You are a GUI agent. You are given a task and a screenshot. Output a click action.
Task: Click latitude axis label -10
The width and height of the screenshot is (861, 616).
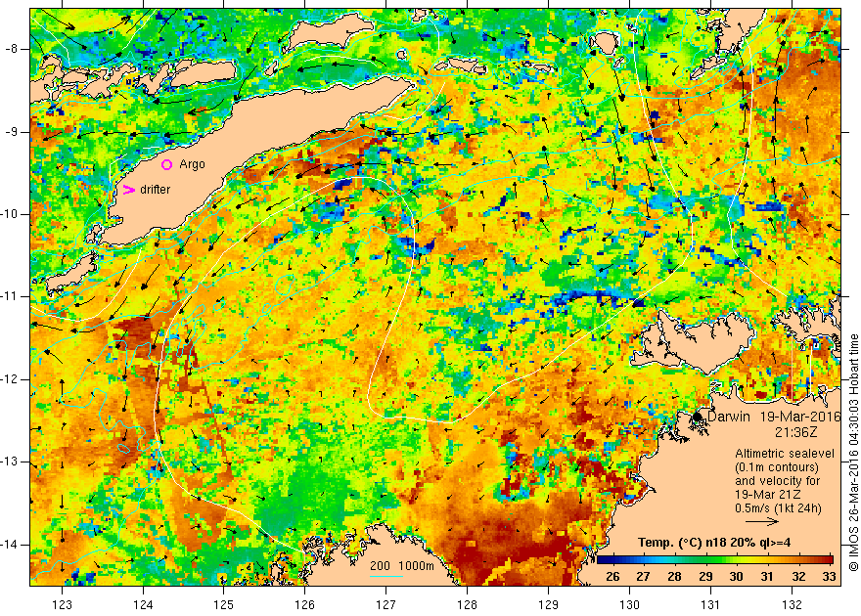click(x=11, y=214)
